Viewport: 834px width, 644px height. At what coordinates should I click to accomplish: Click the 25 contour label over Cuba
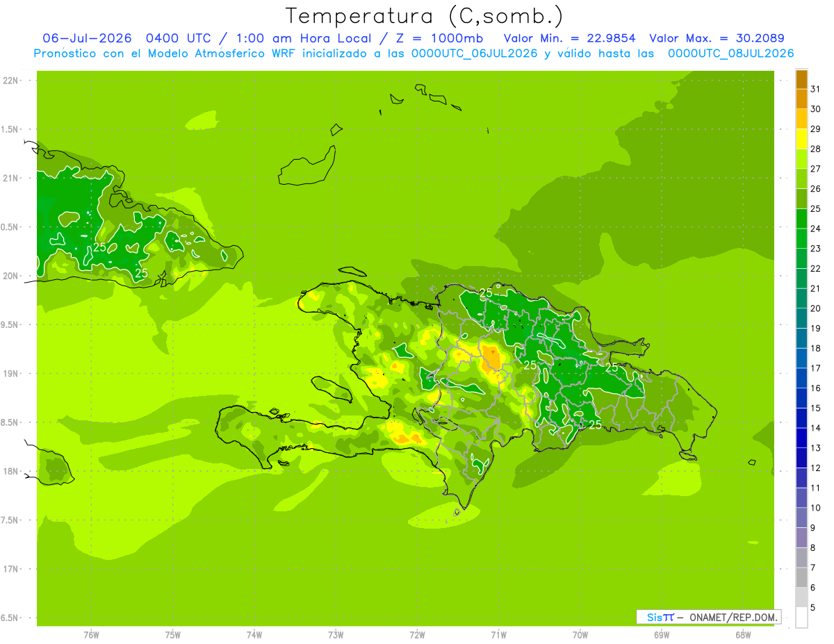(x=100, y=247)
